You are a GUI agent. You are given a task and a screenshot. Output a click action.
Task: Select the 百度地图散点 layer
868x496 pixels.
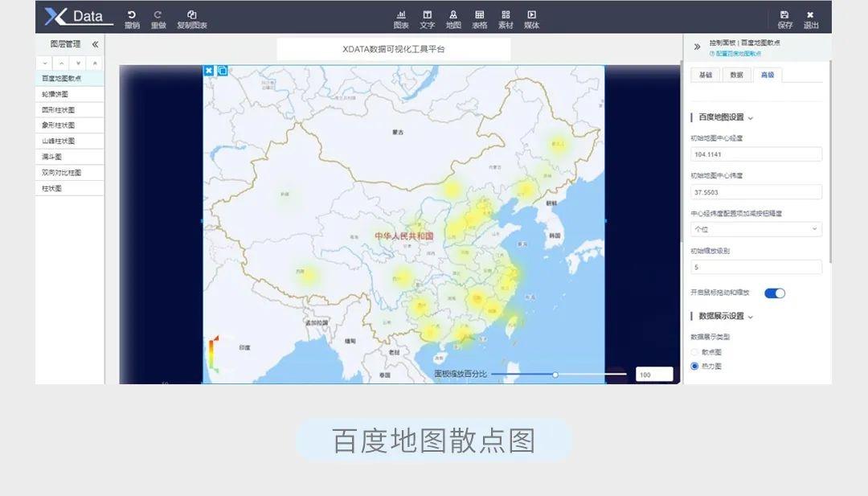click(70, 78)
